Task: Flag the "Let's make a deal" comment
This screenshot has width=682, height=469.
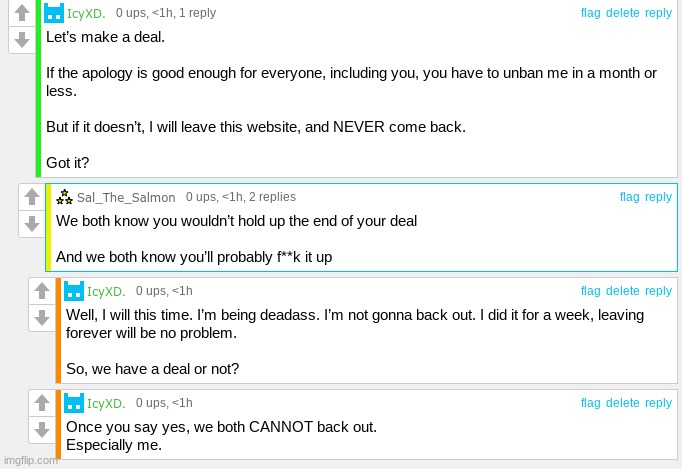Action: 591,13
